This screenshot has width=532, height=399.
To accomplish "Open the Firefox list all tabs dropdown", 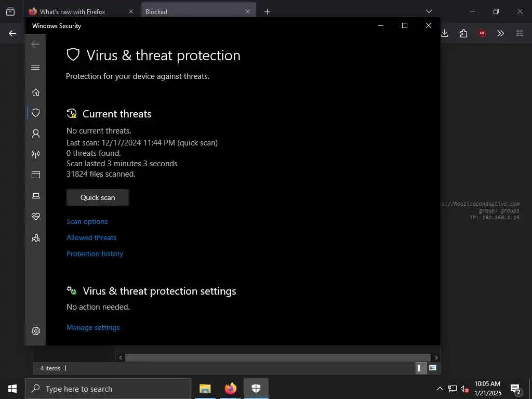I will click(x=429, y=11).
